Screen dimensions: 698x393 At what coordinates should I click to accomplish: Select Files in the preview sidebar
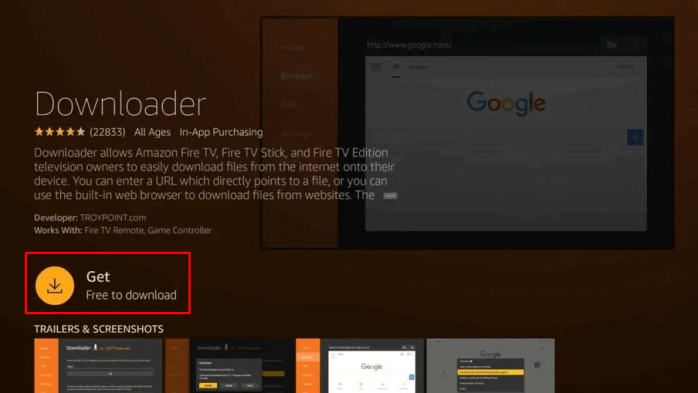[290, 104]
